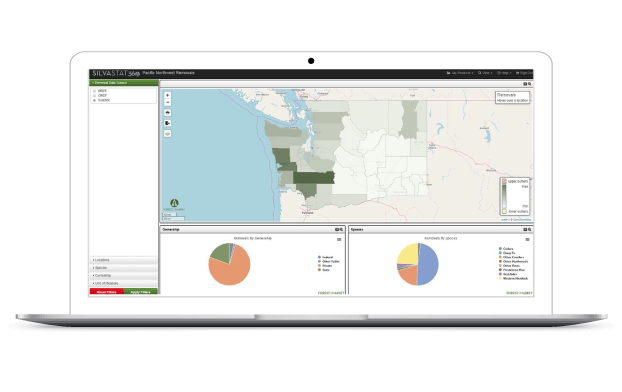This screenshot has width=622, height=392.
Task: Click the green Apply Filters button
Action: pyautogui.click(x=140, y=292)
